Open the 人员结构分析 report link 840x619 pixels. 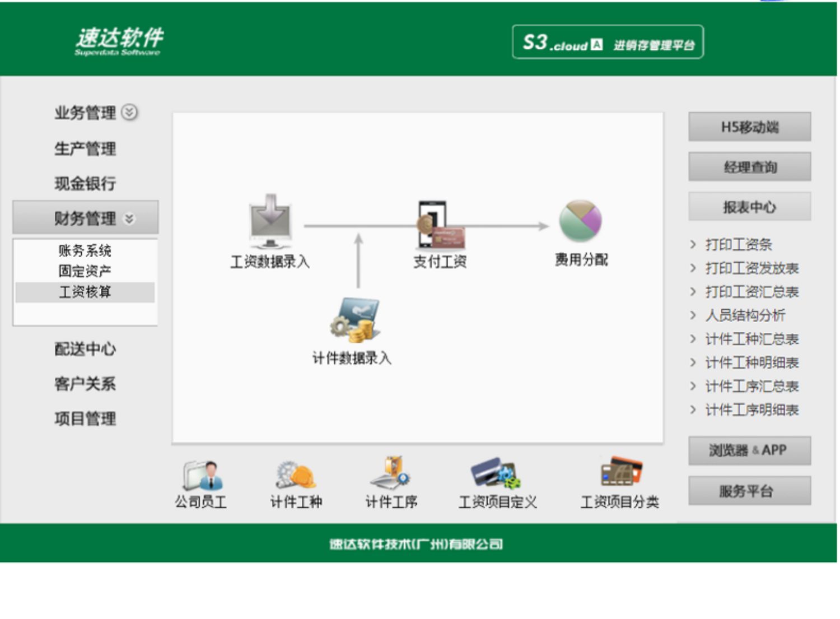click(x=745, y=315)
